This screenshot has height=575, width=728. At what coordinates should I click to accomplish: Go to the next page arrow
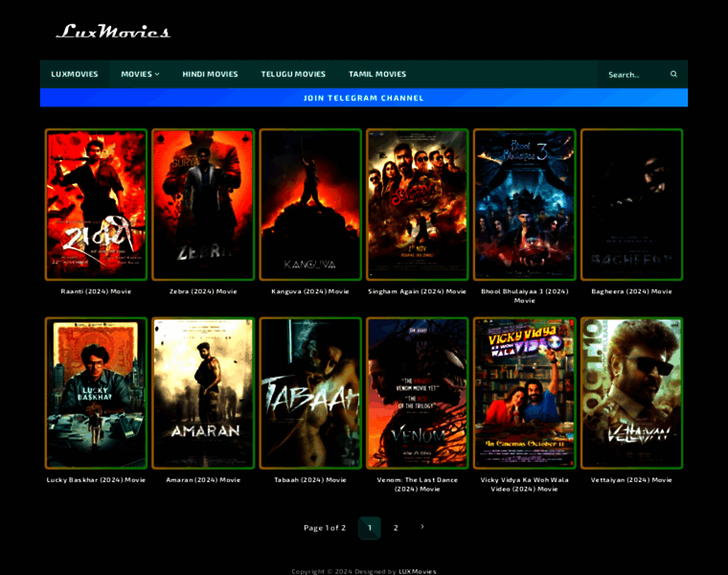click(422, 527)
